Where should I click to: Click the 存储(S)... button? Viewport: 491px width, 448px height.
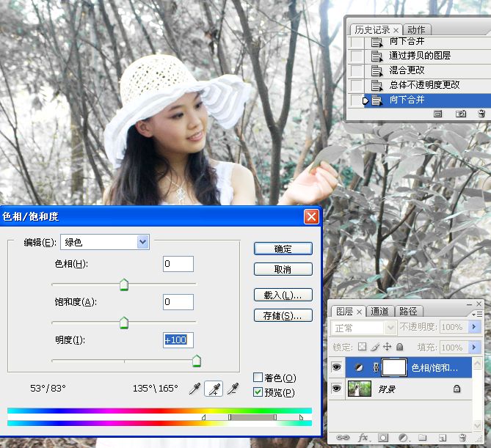[x=283, y=315]
